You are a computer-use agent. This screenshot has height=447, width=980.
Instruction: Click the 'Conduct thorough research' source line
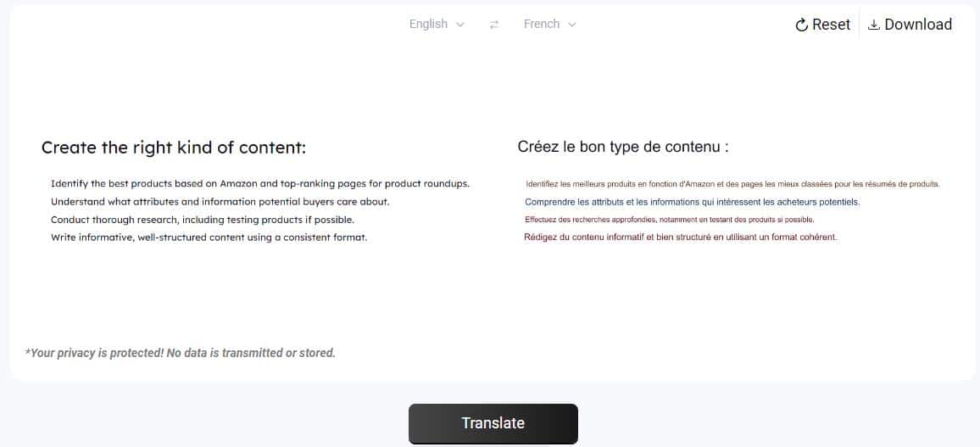pos(203,220)
